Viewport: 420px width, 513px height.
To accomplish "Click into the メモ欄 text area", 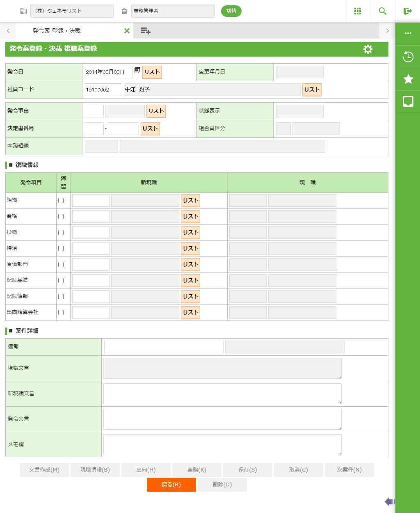I will point(222,444).
